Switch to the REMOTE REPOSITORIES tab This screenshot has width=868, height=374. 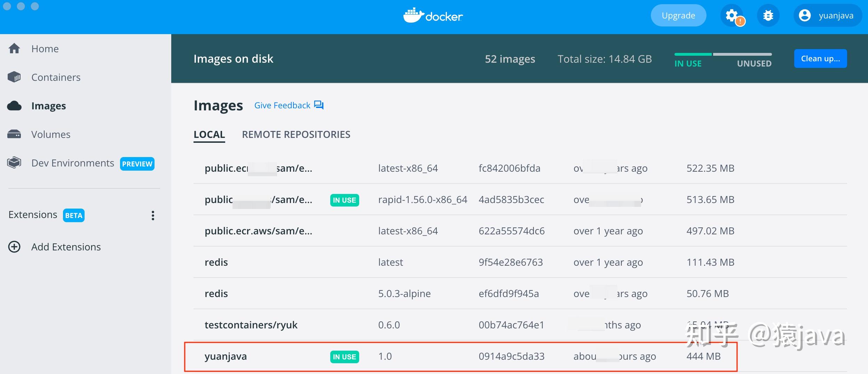coord(296,134)
